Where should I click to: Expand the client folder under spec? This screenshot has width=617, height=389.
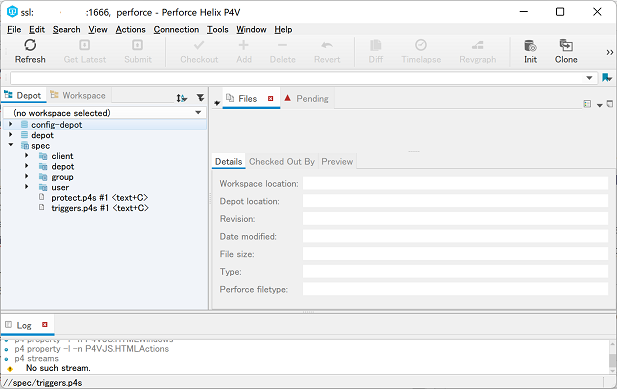27,155
